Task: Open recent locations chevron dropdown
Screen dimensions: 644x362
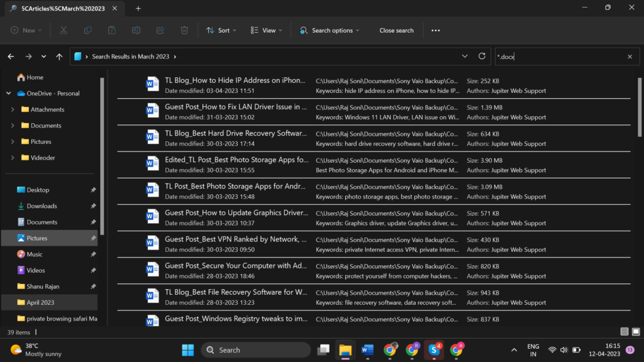Action: pyautogui.click(x=43, y=57)
